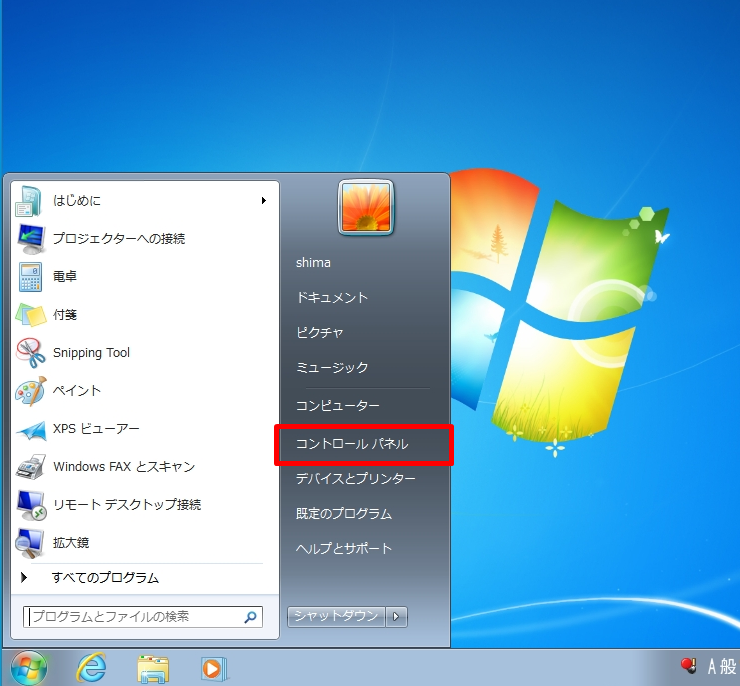The width and height of the screenshot is (740, 686).
Task: Click the XPS ビューアー paper plane icon
Action: click(32, 430)
